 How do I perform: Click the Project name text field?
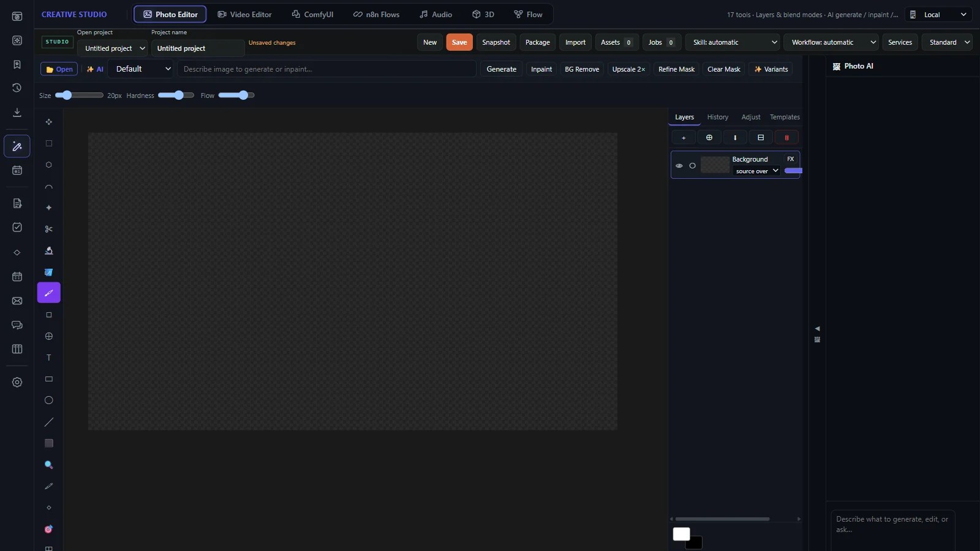tap(198, 48)
